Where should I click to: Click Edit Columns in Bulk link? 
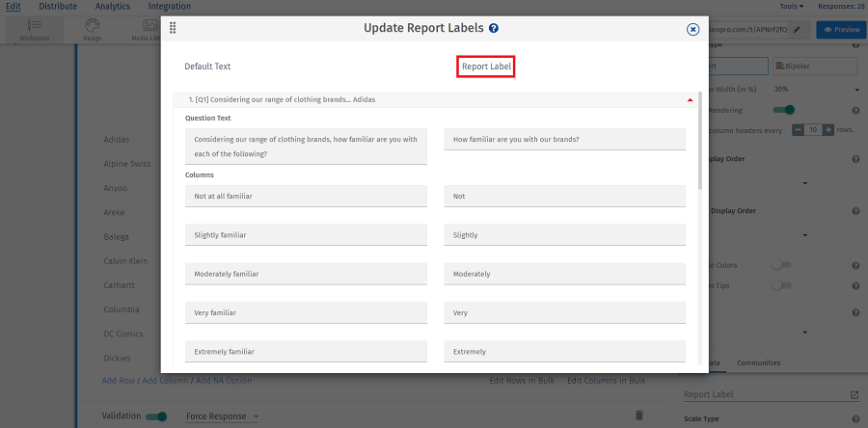pyautogui.click(x=606, y=381)
